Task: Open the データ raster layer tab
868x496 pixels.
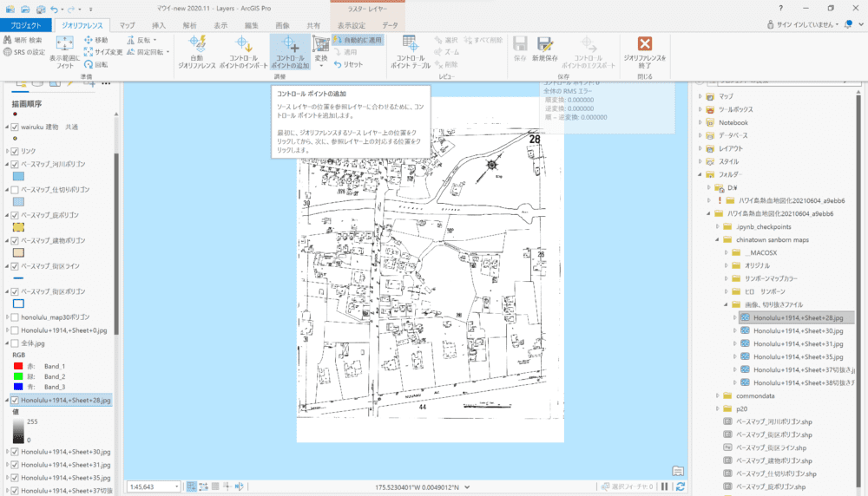Action: 390,25
